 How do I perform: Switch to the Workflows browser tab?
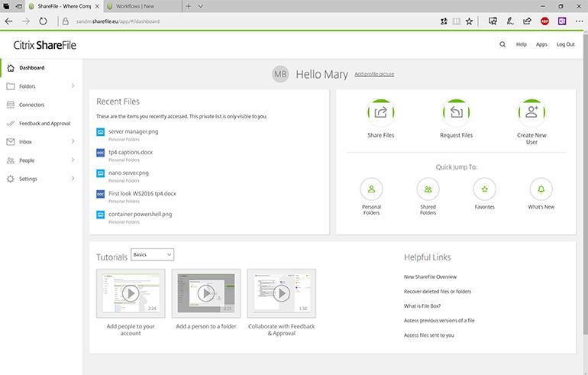pyautogui.click(x=142, y=6)
